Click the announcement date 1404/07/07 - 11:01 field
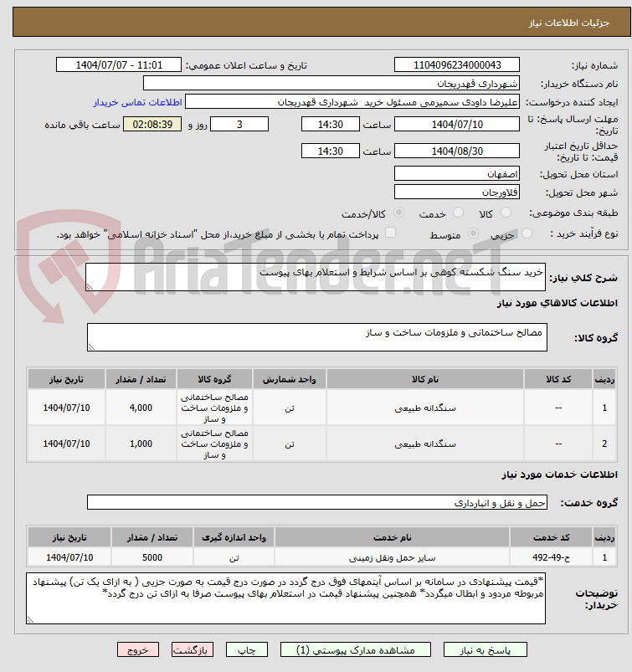632x672 pixels. point(119,64)
